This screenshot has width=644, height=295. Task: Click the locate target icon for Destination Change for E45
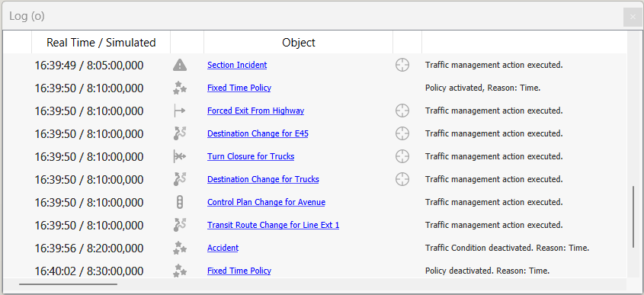click(402, 133)
